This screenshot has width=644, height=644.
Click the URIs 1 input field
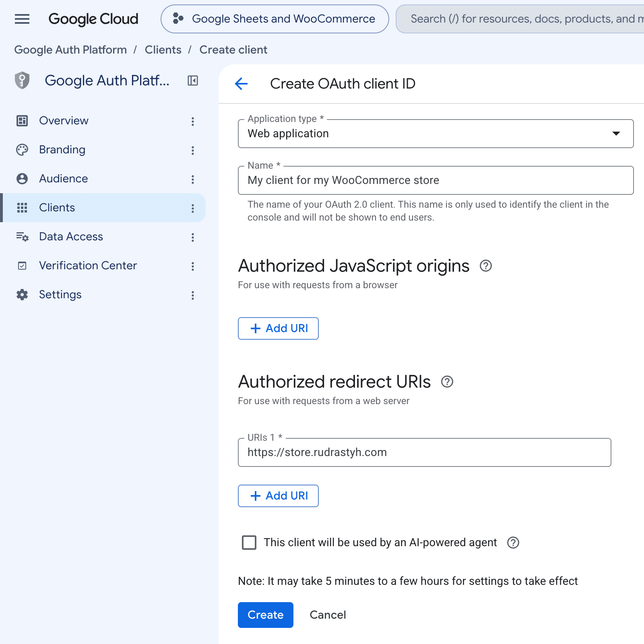(x=425, y=452)
